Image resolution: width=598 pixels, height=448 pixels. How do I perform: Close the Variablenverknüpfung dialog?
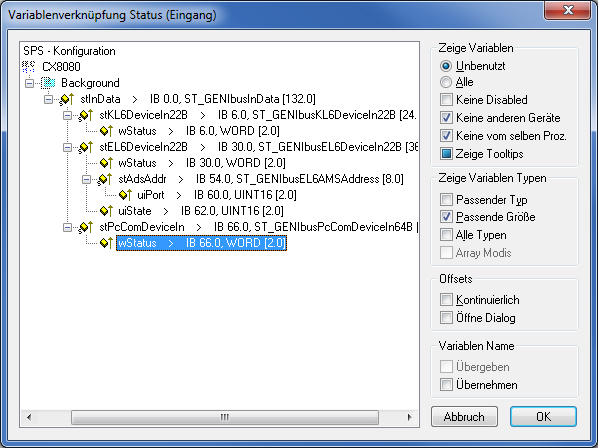[x=568, y=10]
